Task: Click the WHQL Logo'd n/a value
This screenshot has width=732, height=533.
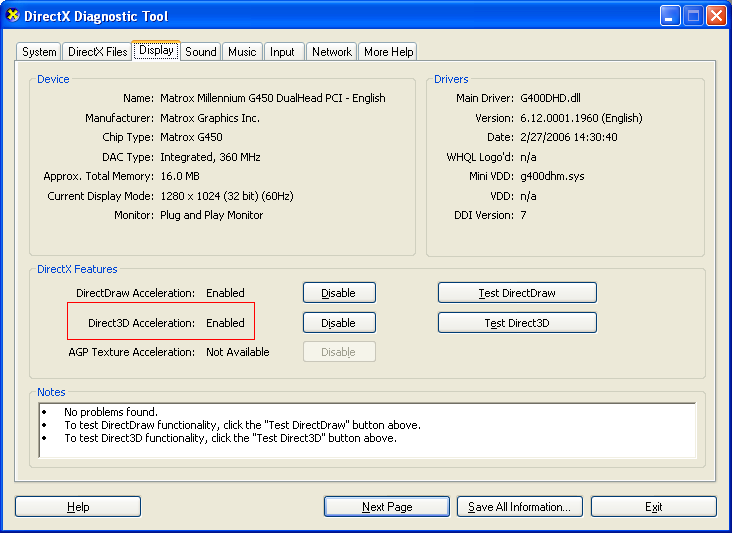Action: click(528, 157)
